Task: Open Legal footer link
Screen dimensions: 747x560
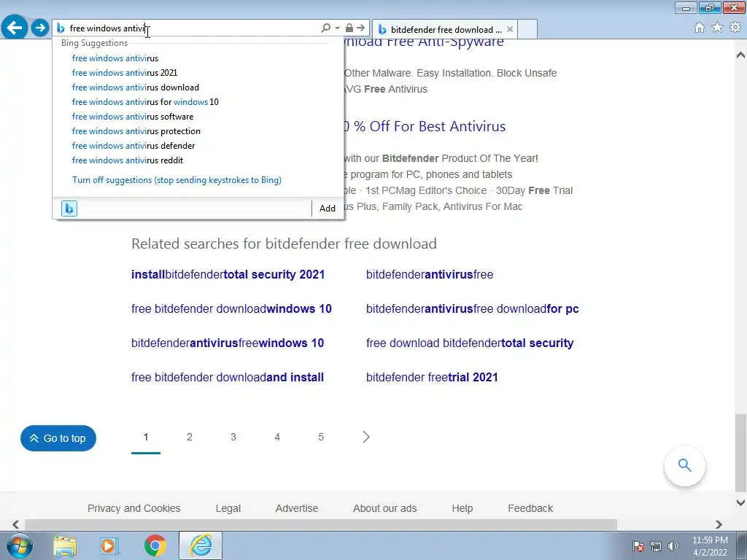Action: coord(228,508)
